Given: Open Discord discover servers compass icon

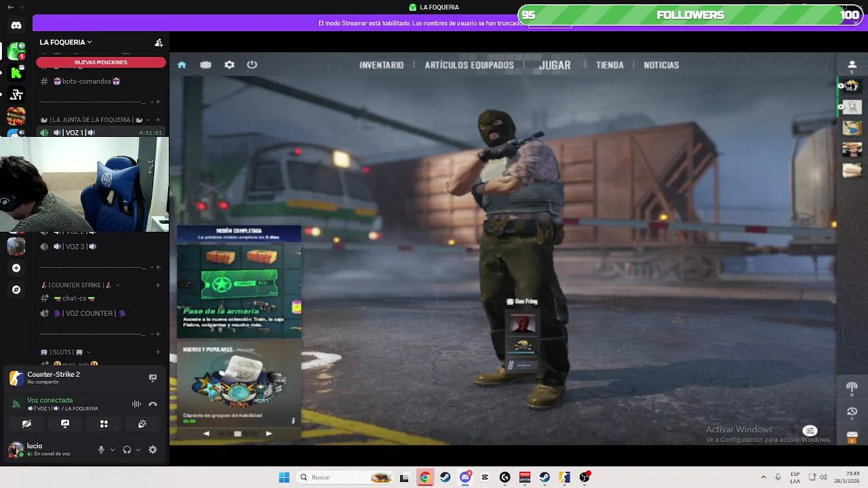Looking at the screenshot, I should point(16,289).
